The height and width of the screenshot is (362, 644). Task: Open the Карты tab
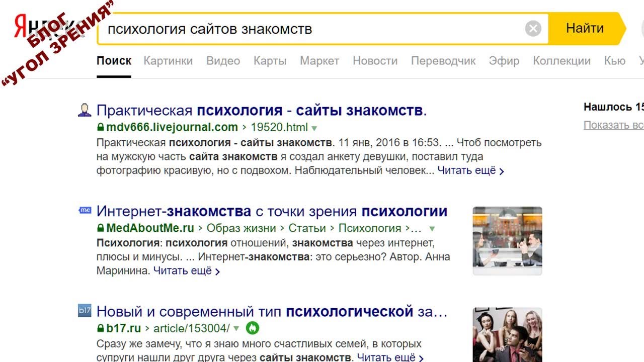click(x=270, y=61)
